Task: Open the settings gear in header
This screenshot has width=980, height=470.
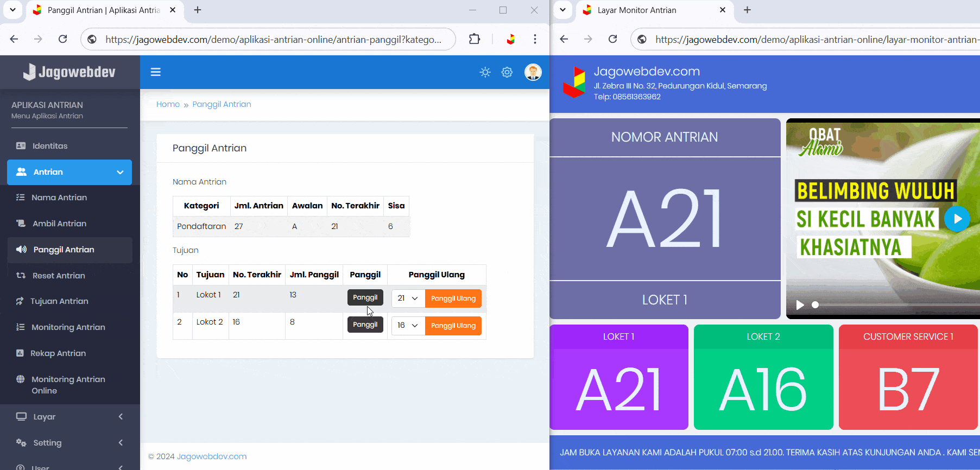Action: tap(507, 72)
